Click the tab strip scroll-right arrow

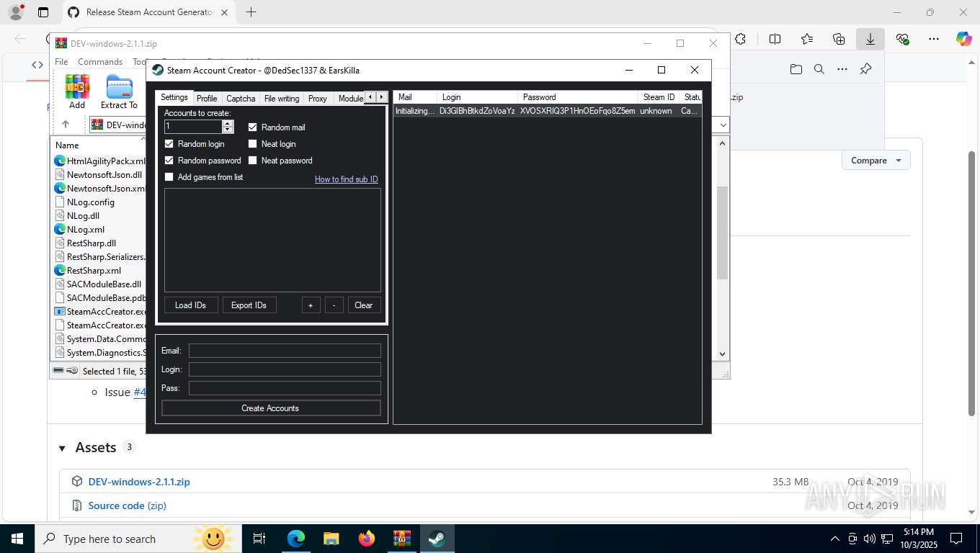click(382, 97)
